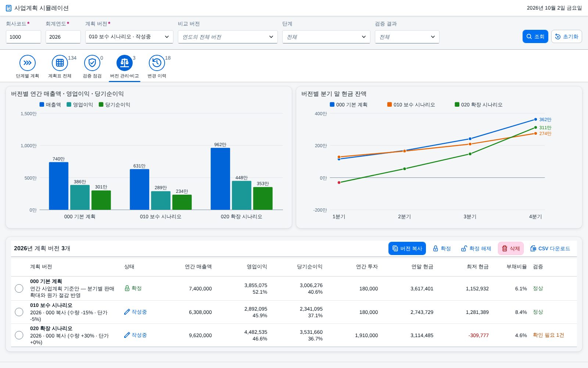Viewport: 588px width, 368px height.
Task: Open the 계획 버전 dropdown
Action: pos(129,37)
